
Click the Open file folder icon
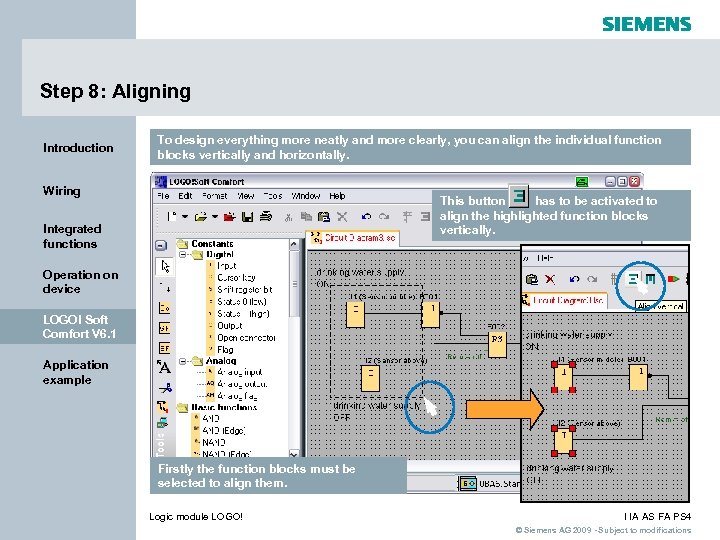(200, 217)
